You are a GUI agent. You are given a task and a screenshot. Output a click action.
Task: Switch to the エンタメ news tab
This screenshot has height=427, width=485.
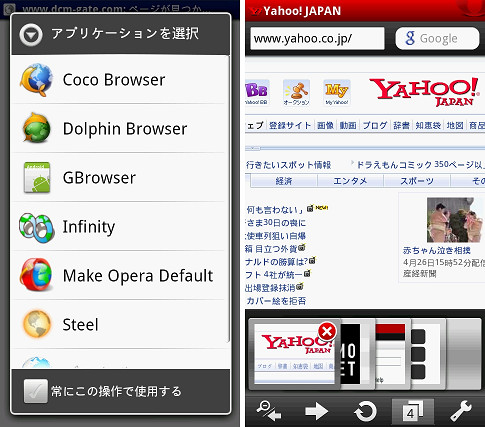click(x=350, y=181)
